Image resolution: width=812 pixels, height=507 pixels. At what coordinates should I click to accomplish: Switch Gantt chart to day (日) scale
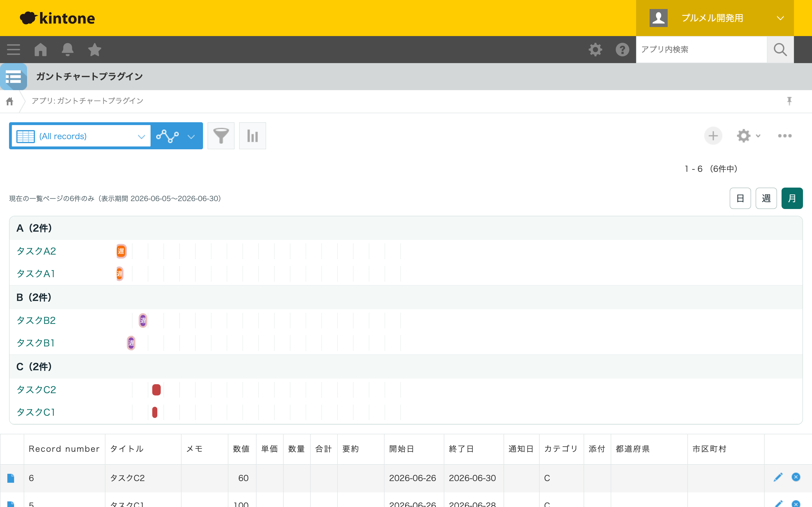click(740, 198)
